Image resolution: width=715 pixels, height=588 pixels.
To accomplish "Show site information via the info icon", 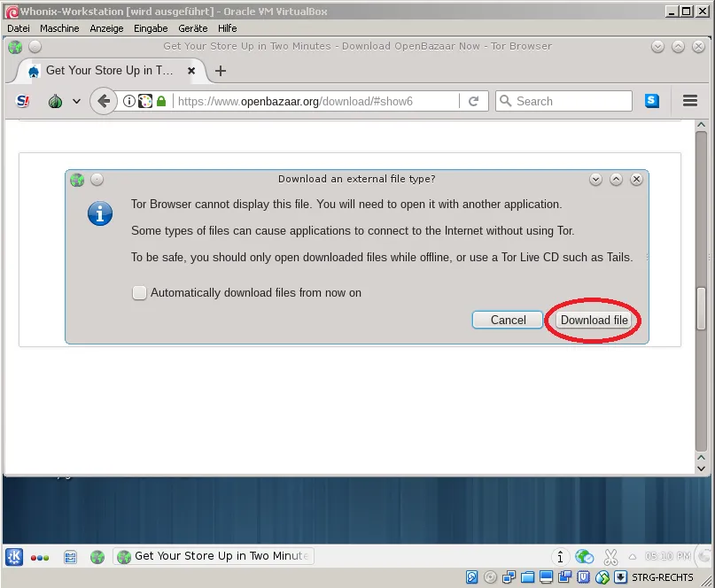I will (129, 101).
